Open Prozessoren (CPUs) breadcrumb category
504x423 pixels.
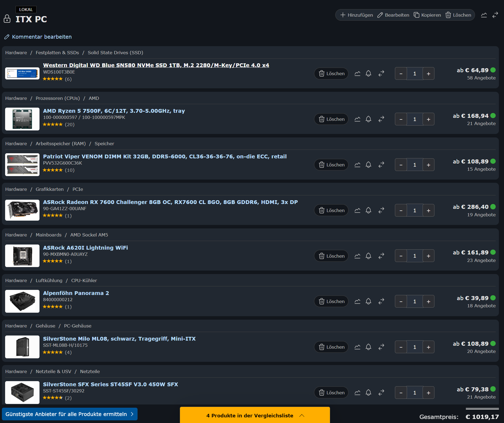[x=58, y=98]
